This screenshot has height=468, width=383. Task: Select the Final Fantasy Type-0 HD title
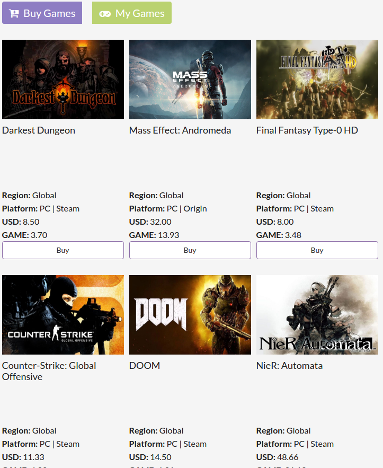(307, 130)
